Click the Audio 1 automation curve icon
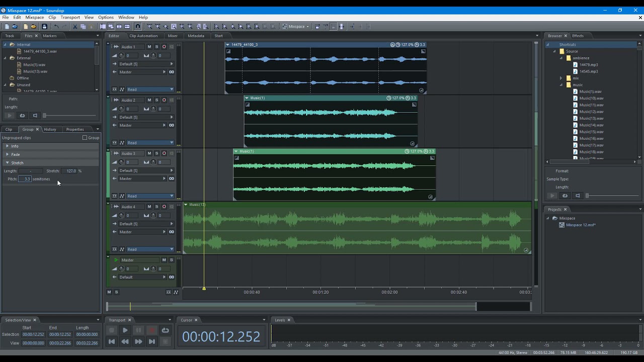 (x=122, y=89)
